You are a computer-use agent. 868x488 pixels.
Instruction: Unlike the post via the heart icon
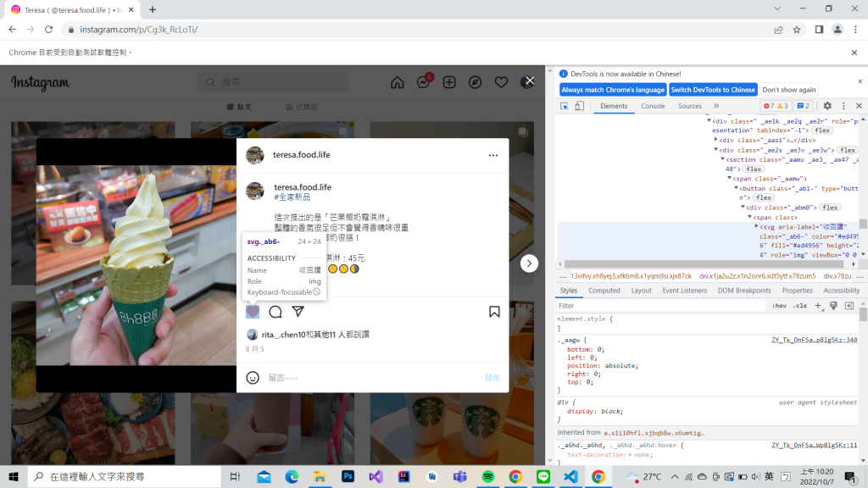[x=253, y=312]
